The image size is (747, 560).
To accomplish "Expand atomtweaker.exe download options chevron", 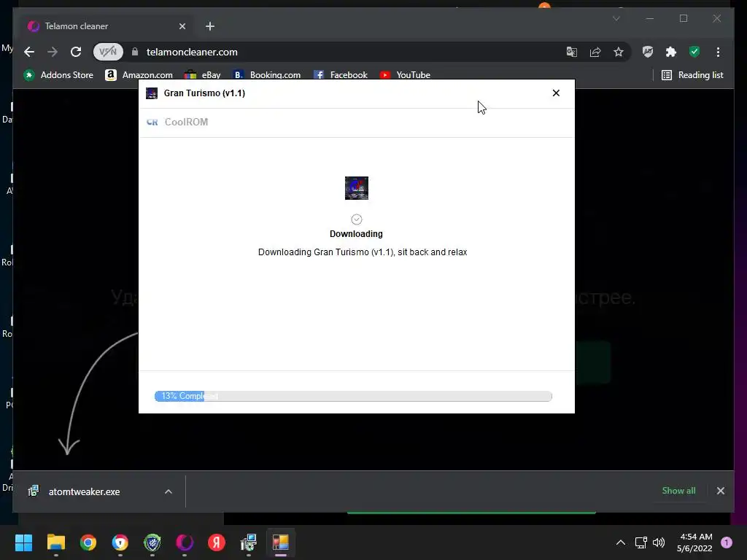I will [x=169, y=491].
